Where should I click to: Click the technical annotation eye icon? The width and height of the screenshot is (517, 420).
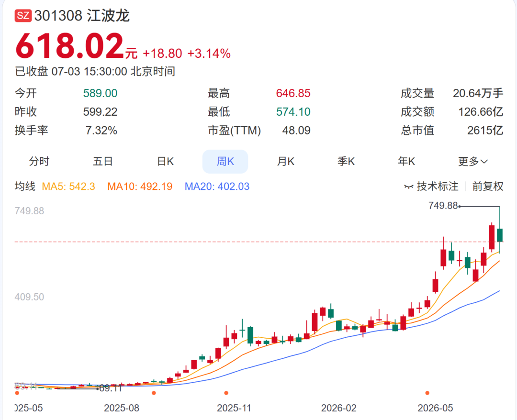[408, 187]
